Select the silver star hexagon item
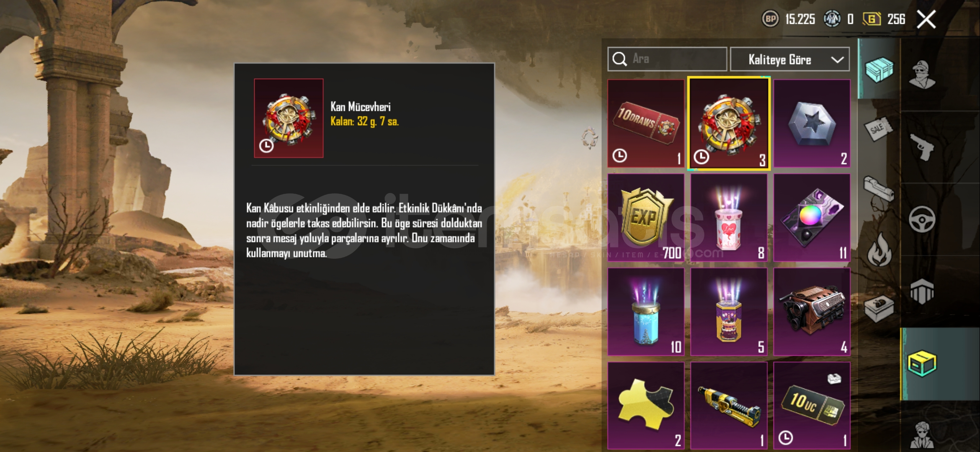 (812, 123)
